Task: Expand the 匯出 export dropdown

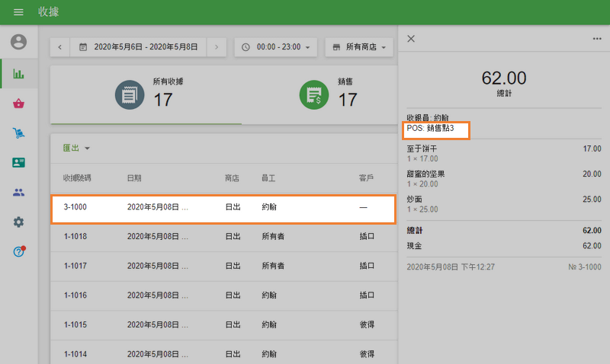Action: click(x=76, y=148)
